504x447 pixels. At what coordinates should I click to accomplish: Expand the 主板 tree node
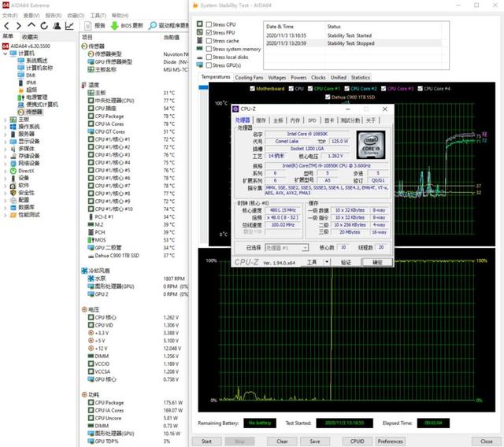6,120
